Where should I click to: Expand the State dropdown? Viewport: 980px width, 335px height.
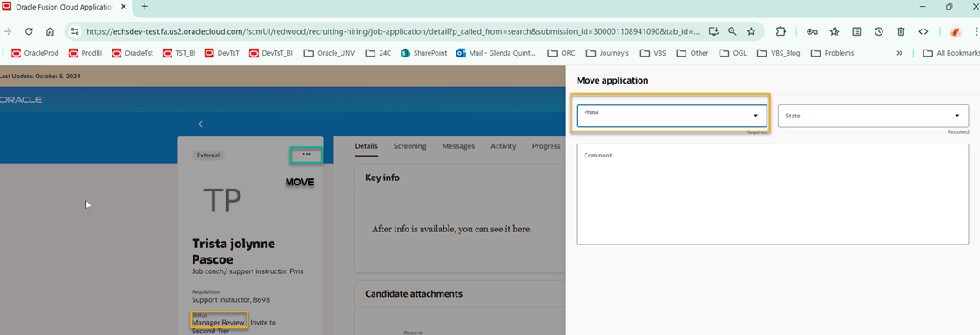click(x=873, y=116)
